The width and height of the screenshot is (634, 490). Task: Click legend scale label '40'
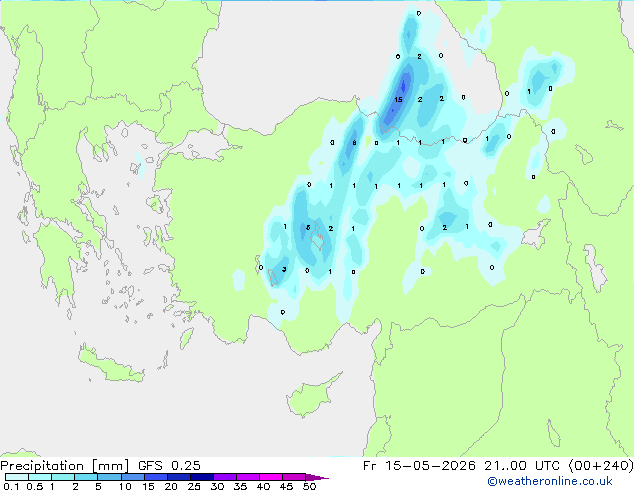point(263,486)
